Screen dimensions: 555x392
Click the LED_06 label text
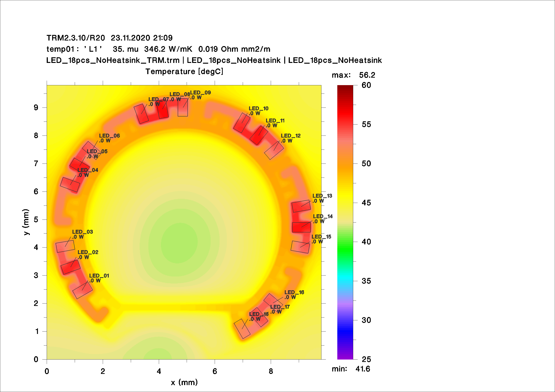(109, 136)
